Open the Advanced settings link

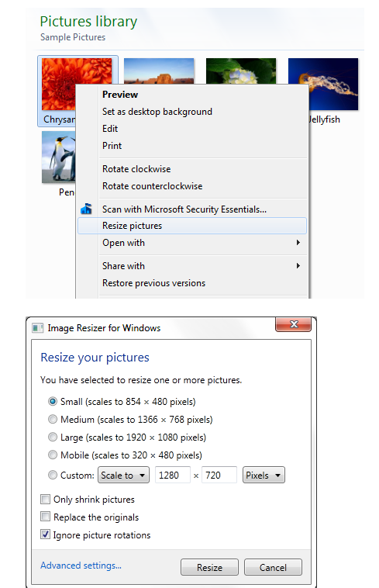81,566
